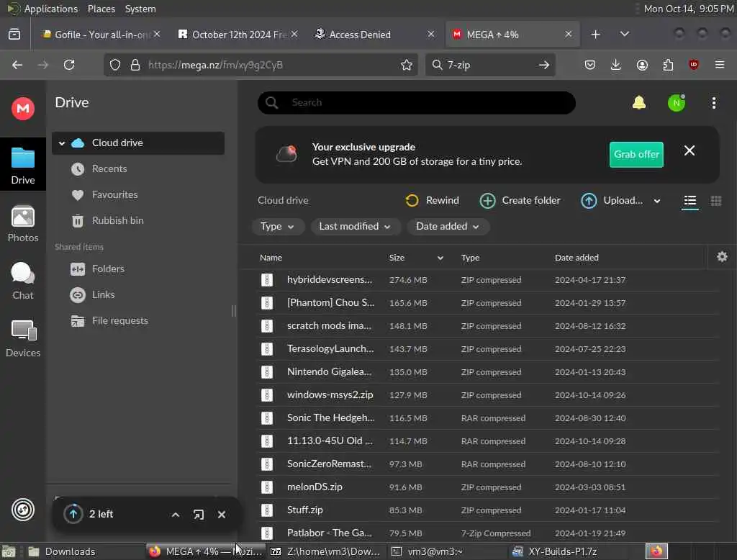Click the upload progress circle icon
Screen dimensions: 737x560
coord(73,514)
